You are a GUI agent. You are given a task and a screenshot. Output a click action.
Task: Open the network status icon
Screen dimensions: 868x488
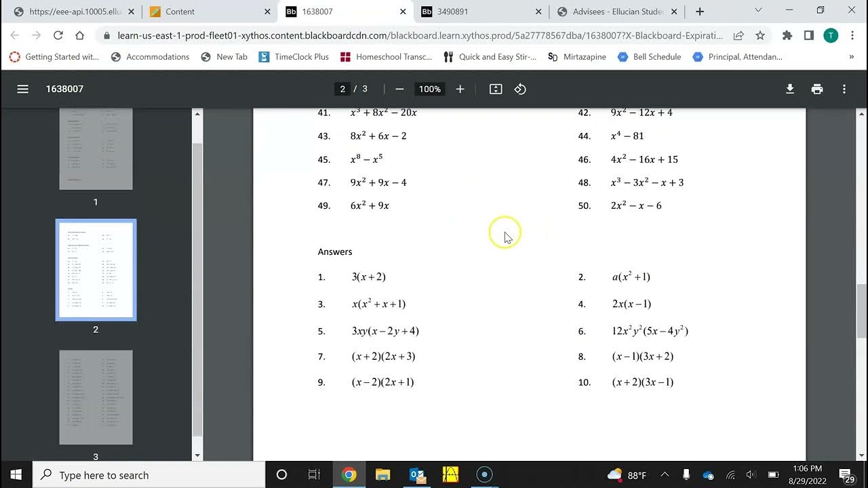coord(730,474)
